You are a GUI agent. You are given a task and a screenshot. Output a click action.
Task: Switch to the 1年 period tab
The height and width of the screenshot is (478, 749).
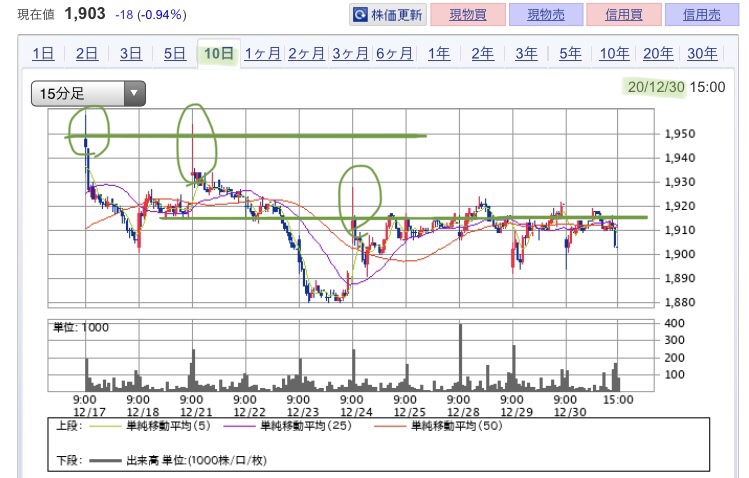point(438,54)
